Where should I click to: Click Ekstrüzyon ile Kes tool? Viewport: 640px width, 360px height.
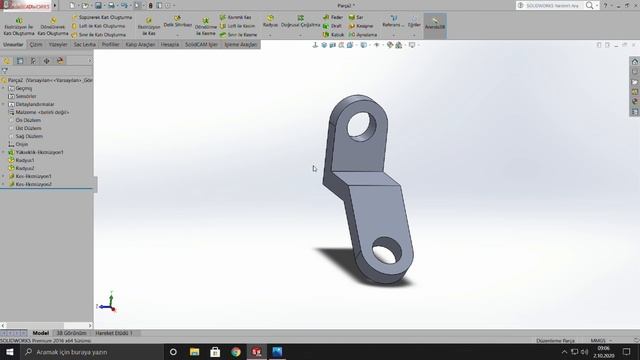[149, 27]
